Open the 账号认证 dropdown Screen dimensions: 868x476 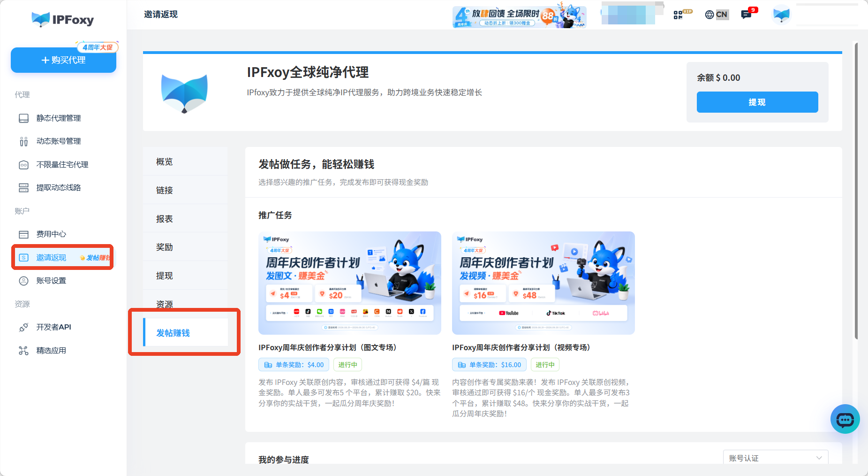click(x=776, y=458)
